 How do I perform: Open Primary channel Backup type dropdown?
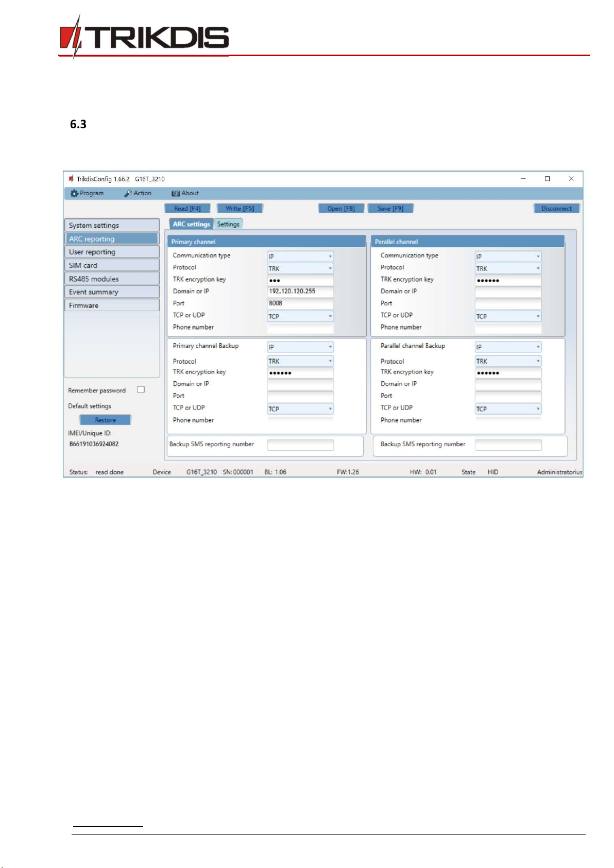coord(300,347)
